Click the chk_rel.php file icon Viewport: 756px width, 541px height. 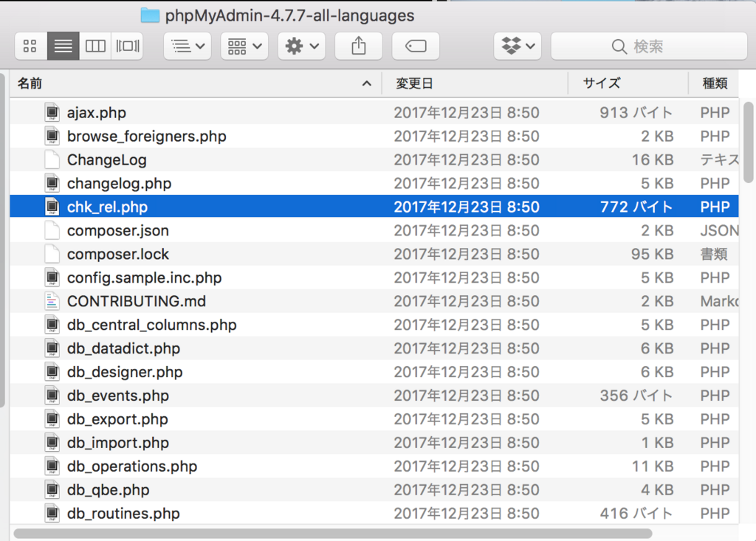(x=52, y=207)
